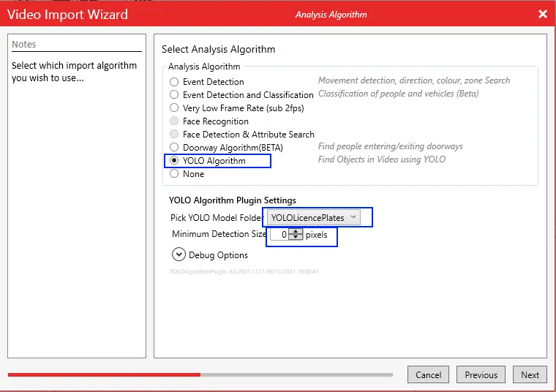The width and height of the screenshot is (556, 392).
Task: Close the Video Import Wizard window
Action: tap(543, 14)
